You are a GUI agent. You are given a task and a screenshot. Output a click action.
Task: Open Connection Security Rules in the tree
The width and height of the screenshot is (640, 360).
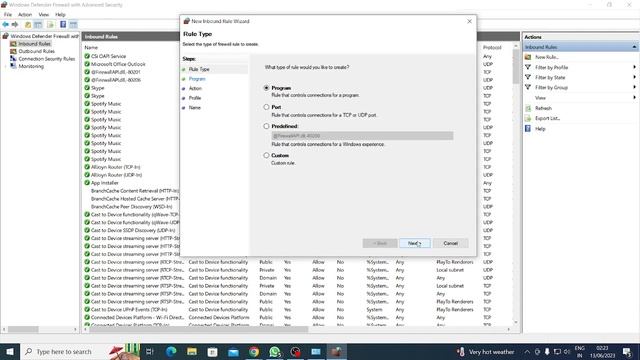tap(47, 59)
